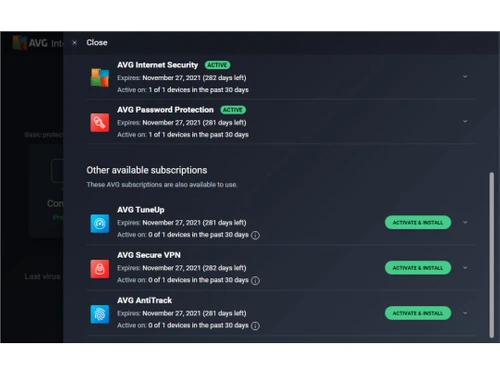This screenshot has width=500, height=375.
Task: Expand the AVG TuneUp subscription details
Action: click(x=465, y=222)
